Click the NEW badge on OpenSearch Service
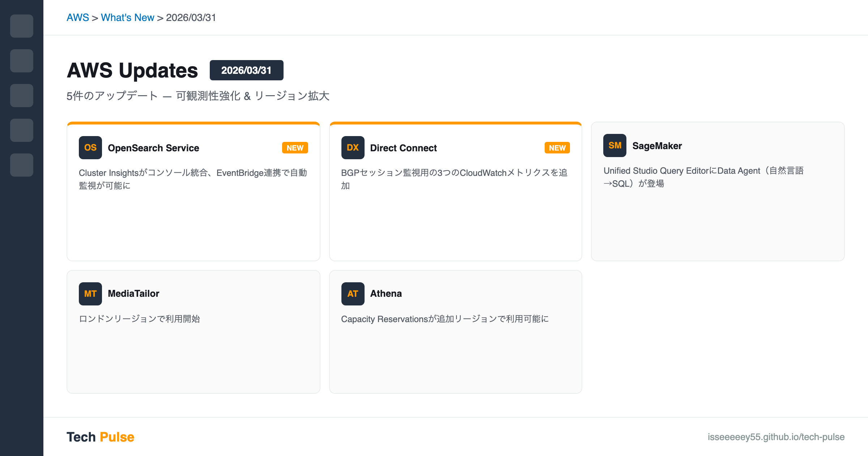Image resolution: width=868 pixels, height=456 pixels. [295, 148]
